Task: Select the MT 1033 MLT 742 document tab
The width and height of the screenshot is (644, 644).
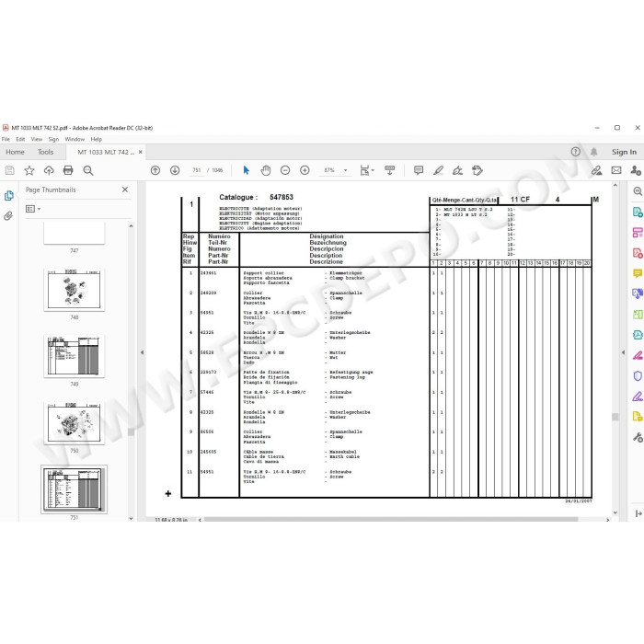Action: 106,152
